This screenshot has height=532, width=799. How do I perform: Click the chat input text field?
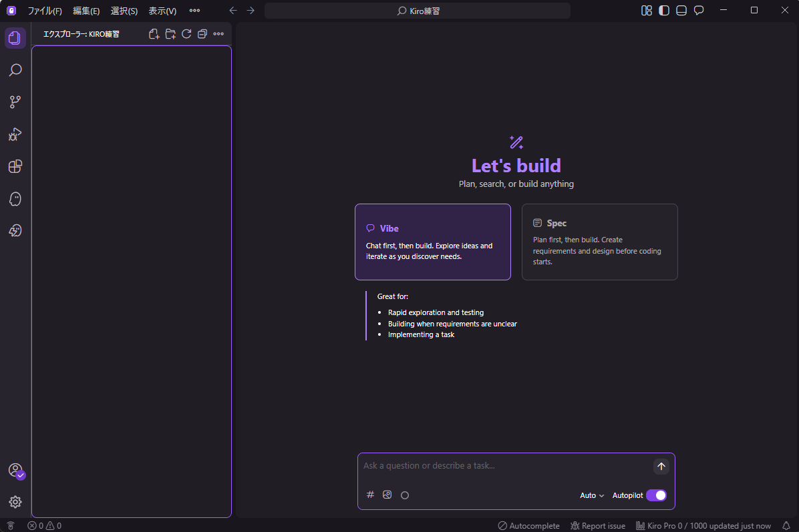(504, 466)
